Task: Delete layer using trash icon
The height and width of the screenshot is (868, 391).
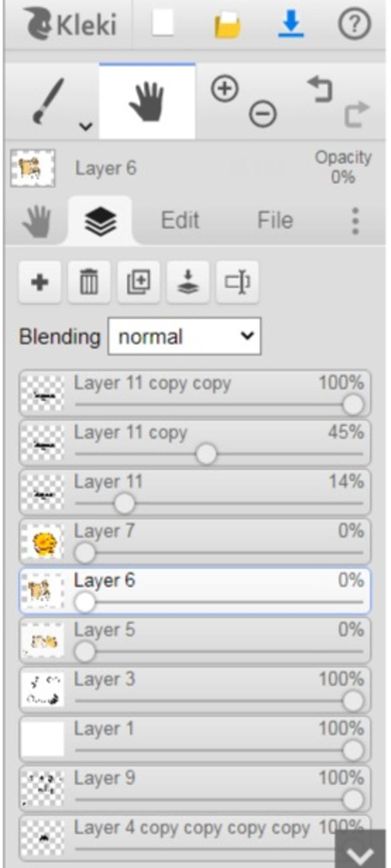Action: pos(89,282)
